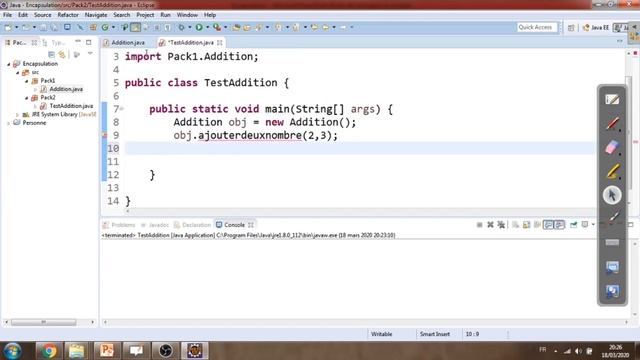640x360 pixels.
Task: Open OBS Studio from the taskbar
Action: [x=166, y=351]
